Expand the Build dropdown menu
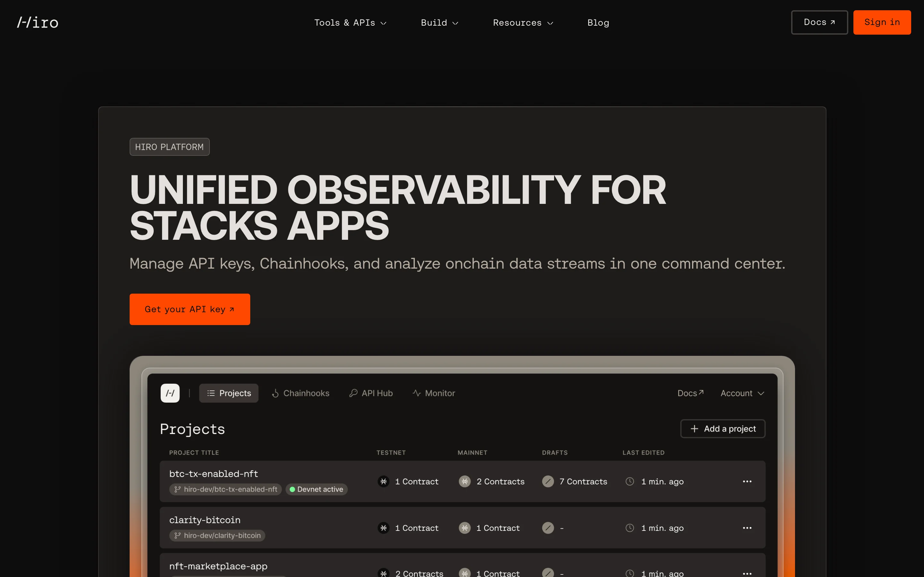The height and width of the screenshot is (577, 924). (439, 23)
